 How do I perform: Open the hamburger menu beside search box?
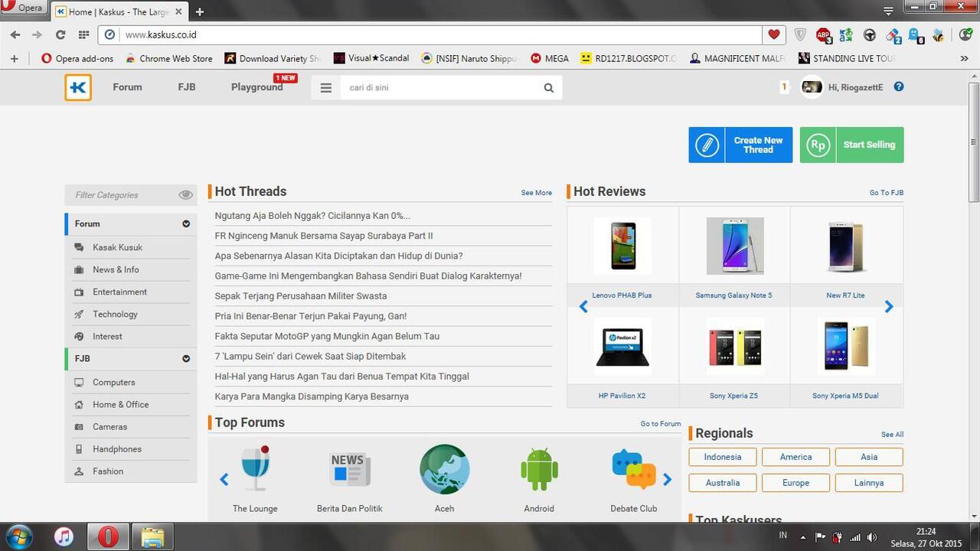click(326, 88)
